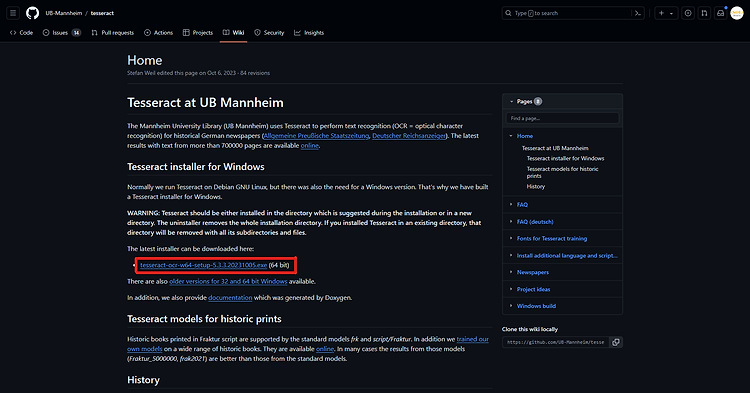Expand the Newspapers page entry
Screen dimensions: 750x393
(x=511, y=272)
